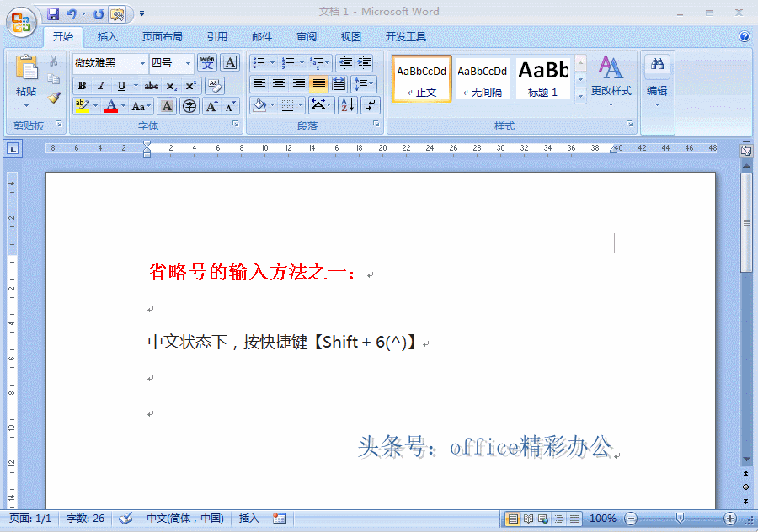Undo the last action
Image resolution: width=758 pixels, height=532 pixels.
point(72,14)
